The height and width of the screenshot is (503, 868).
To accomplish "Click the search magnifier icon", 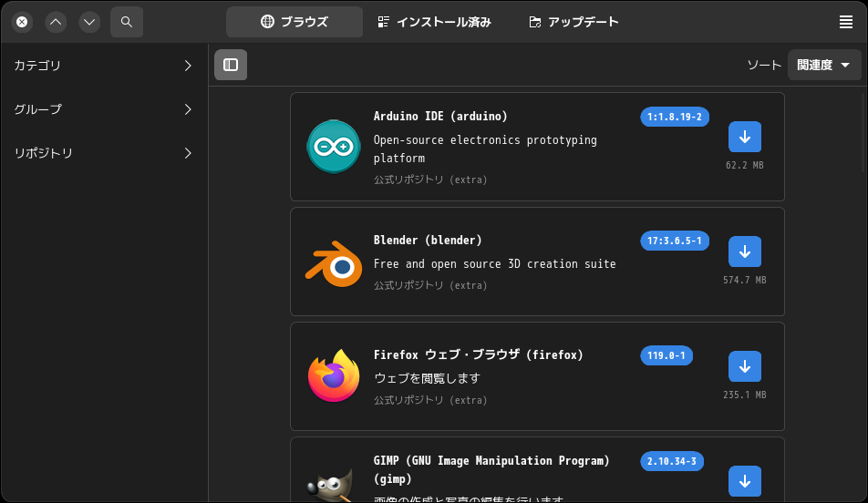I will tap(127, 22).
